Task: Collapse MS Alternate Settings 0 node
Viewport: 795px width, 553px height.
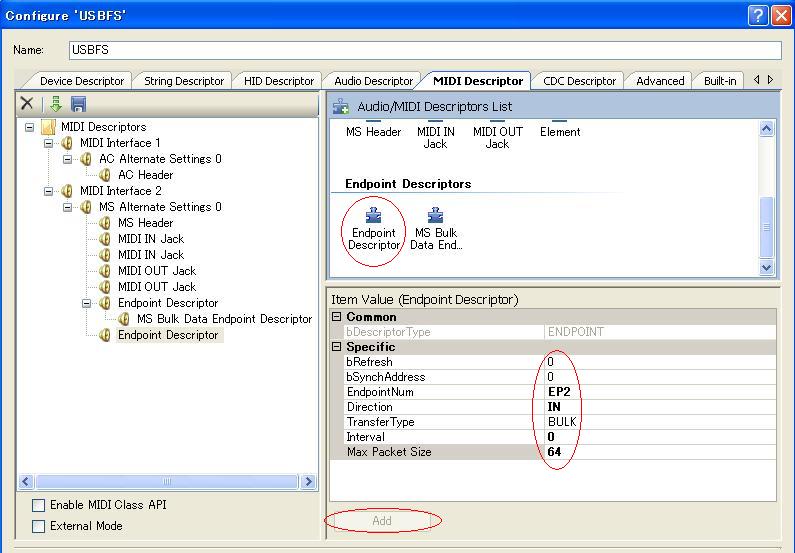Action: 67,207
